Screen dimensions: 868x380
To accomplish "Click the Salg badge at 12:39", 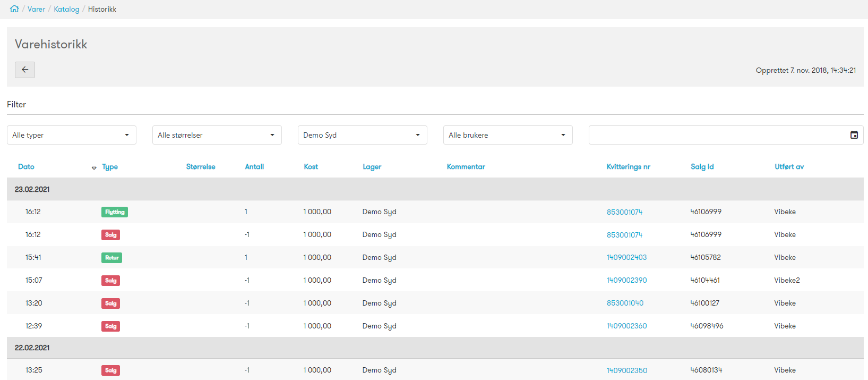I will (x=110, y=326).
